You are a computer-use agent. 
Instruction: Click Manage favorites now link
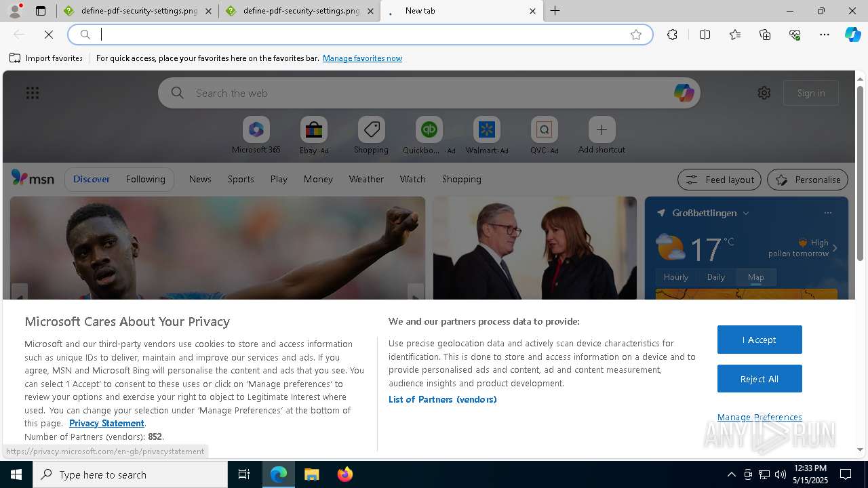pos(362,58)
